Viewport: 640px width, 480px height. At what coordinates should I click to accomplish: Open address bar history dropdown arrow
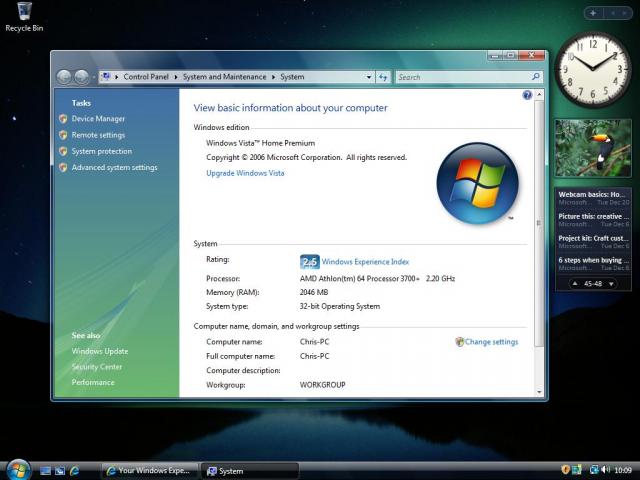[x=369, y=77]
